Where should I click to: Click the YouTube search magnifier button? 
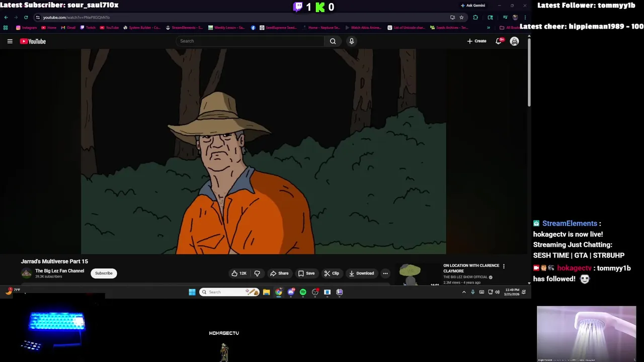[333, 41]
